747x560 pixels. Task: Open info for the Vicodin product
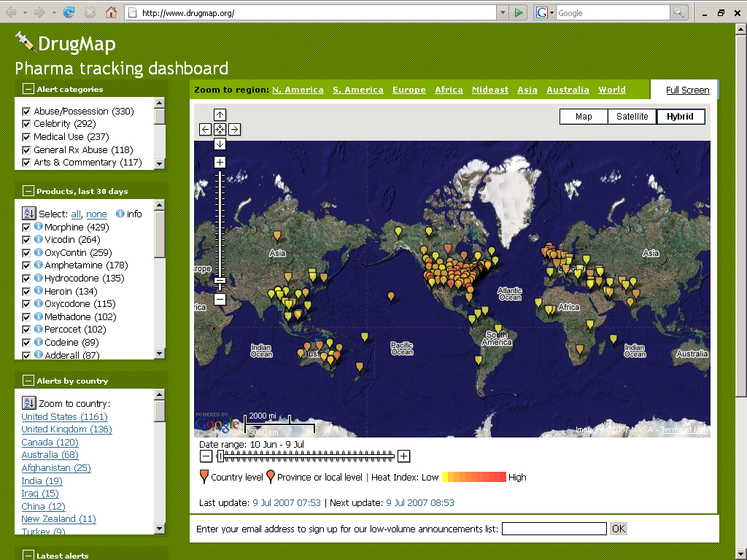(37, 240)
